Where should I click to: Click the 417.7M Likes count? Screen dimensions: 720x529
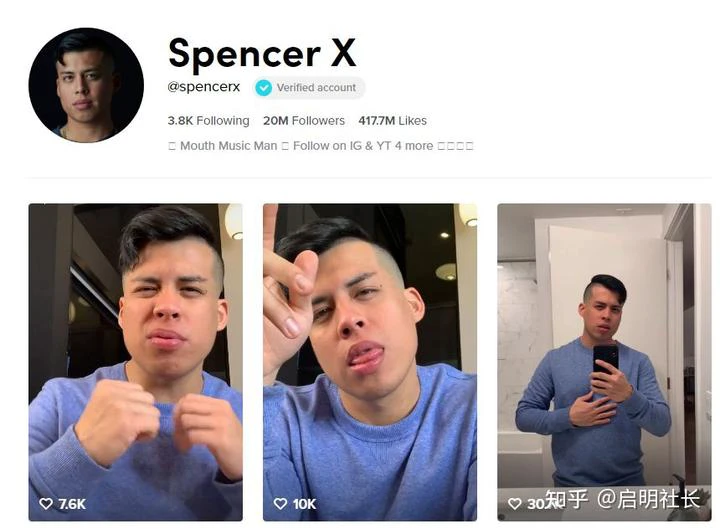coord(393,121)
